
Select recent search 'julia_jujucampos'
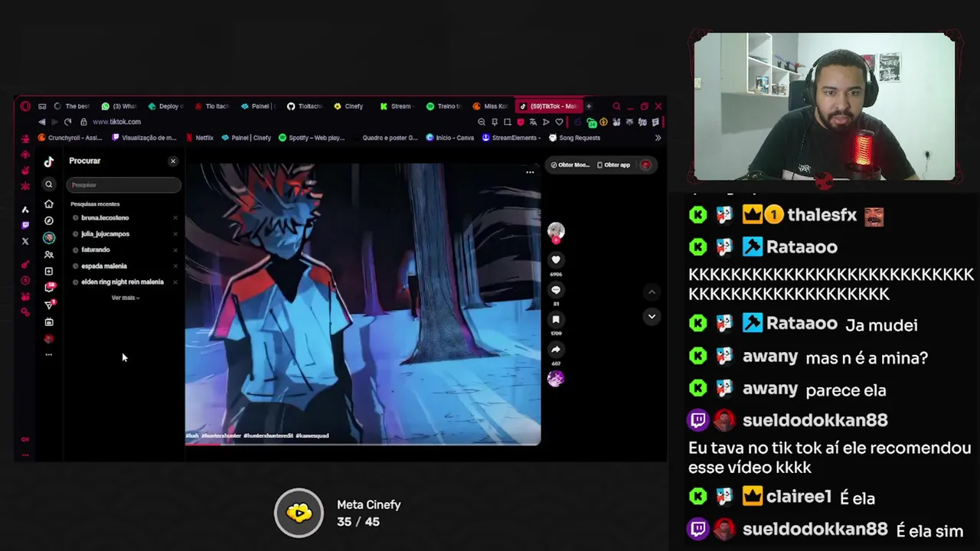tap(105, 234)
